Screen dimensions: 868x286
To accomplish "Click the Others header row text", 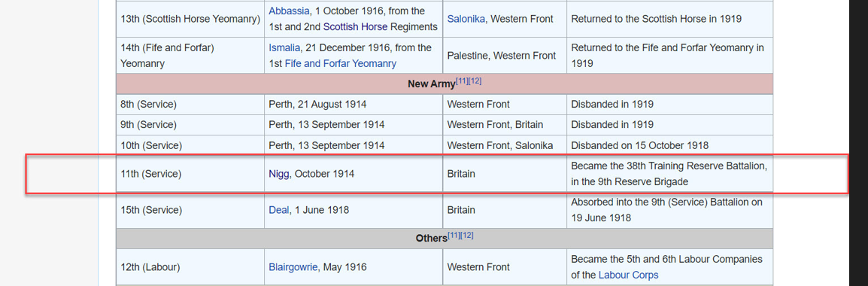I will pos(431,239).
